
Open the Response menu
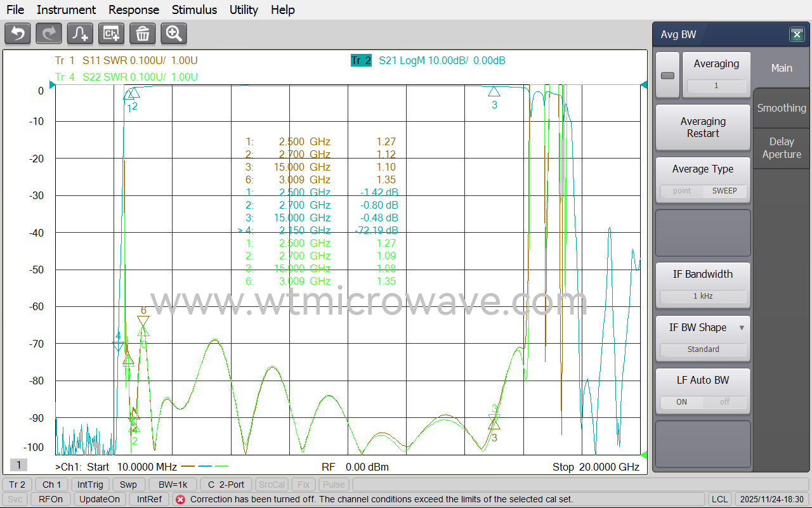(134, 10)
